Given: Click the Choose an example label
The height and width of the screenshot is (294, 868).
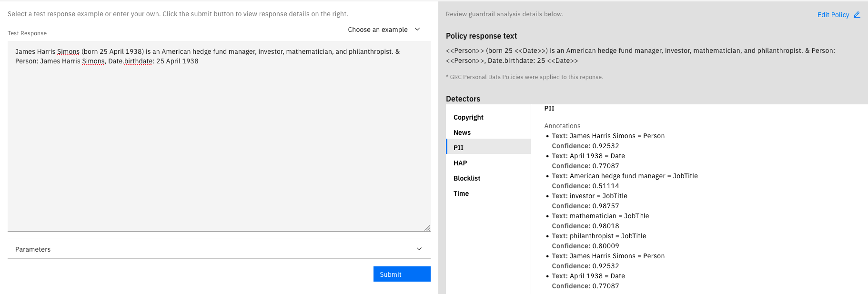Looking at the screenshot, I should [377, 30].
